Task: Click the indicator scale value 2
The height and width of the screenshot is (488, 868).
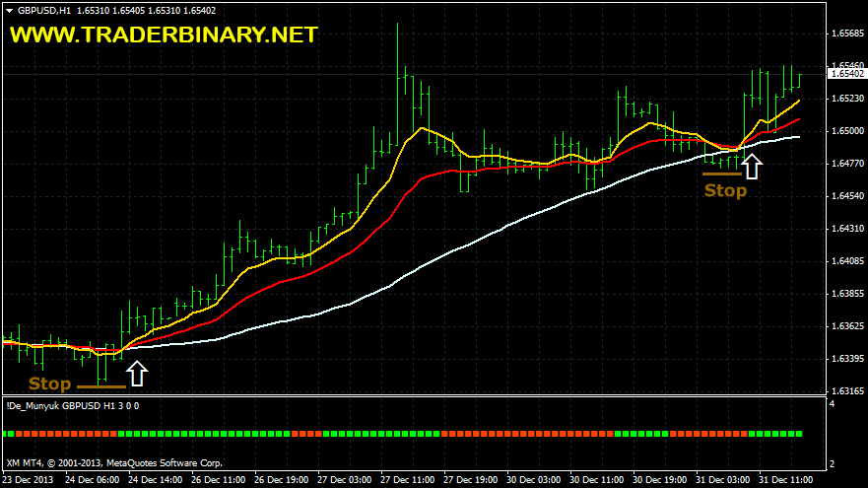Action: pos(832,464)
